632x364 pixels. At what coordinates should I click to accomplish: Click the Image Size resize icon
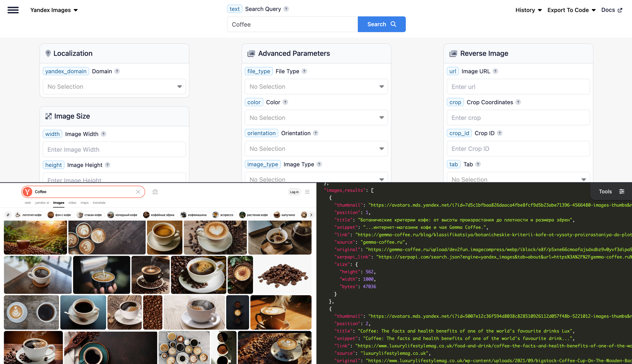click(x=48, y=116)
